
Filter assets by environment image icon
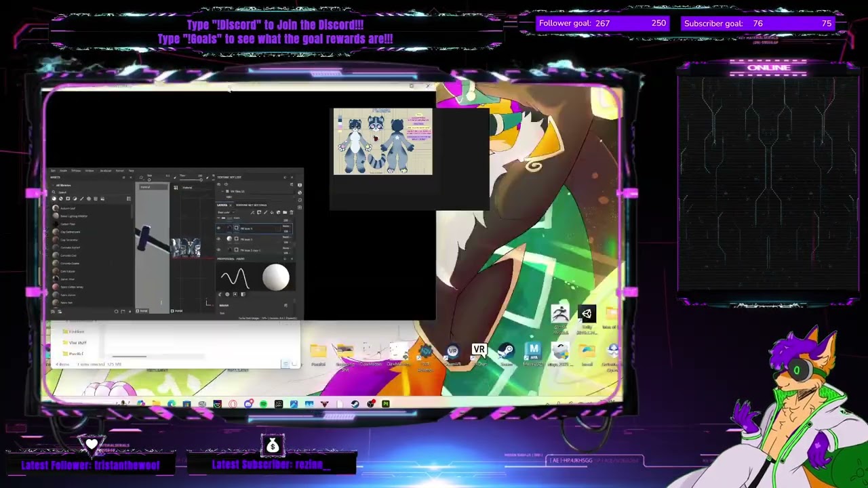[102, 199]
